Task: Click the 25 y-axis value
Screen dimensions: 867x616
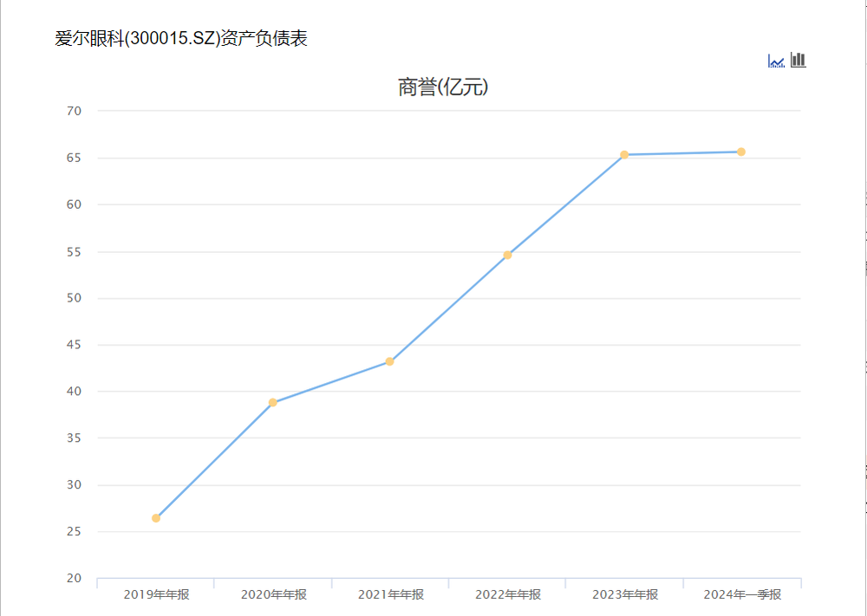Action: point(74,531)
